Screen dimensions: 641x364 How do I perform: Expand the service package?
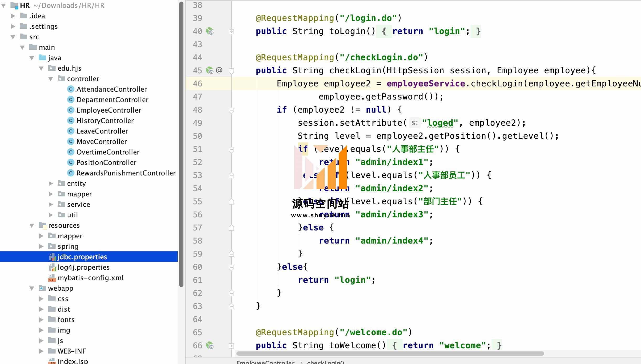tap(51, 205)
